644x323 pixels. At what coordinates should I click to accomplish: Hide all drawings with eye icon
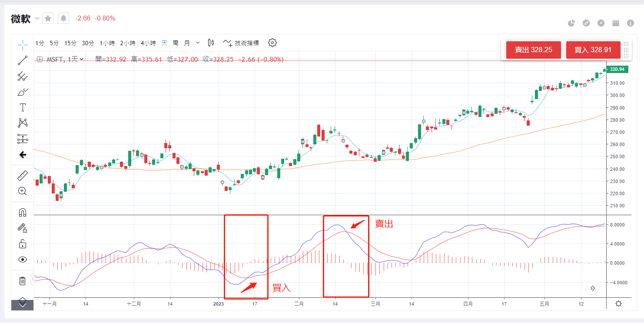click(23, 260)
